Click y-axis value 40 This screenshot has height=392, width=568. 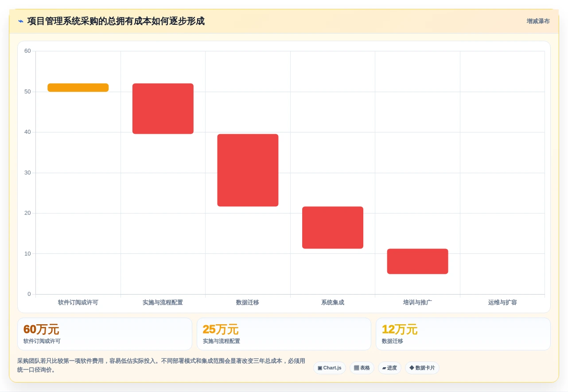click(27, 132)
